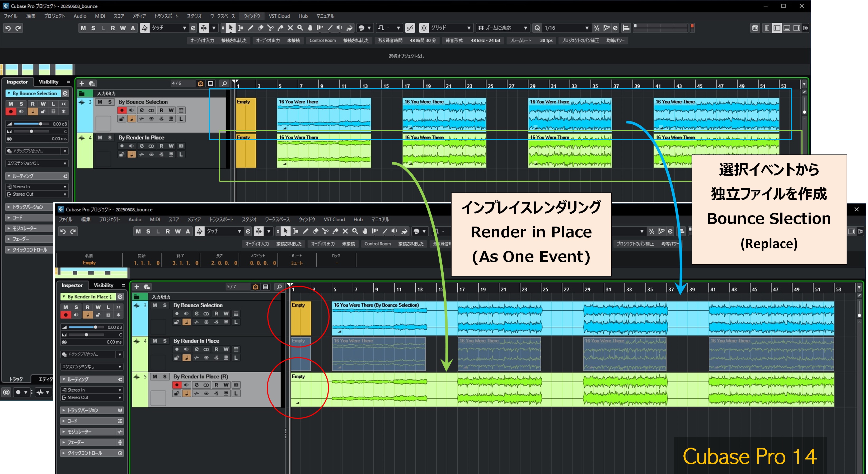Select the Play speaker tool in front window

tap(395, 231)
